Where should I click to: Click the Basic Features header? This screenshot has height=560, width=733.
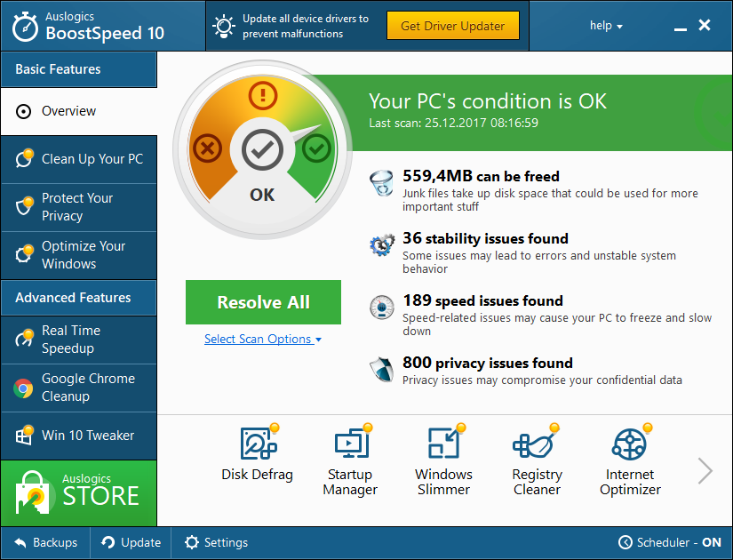78,69
